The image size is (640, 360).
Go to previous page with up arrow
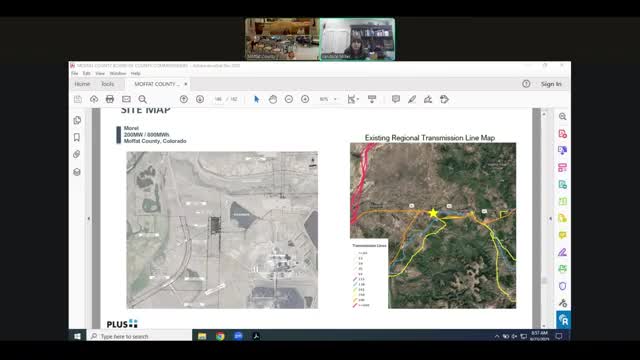click(184, 99)
